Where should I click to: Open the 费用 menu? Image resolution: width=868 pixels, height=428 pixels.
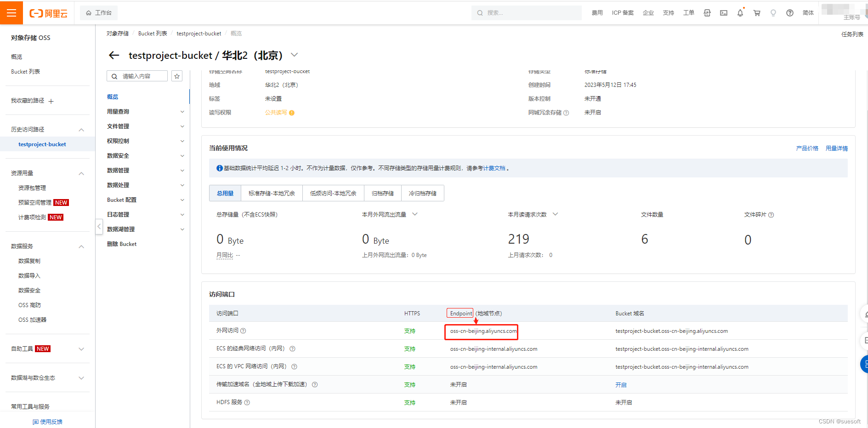point(597,13)
